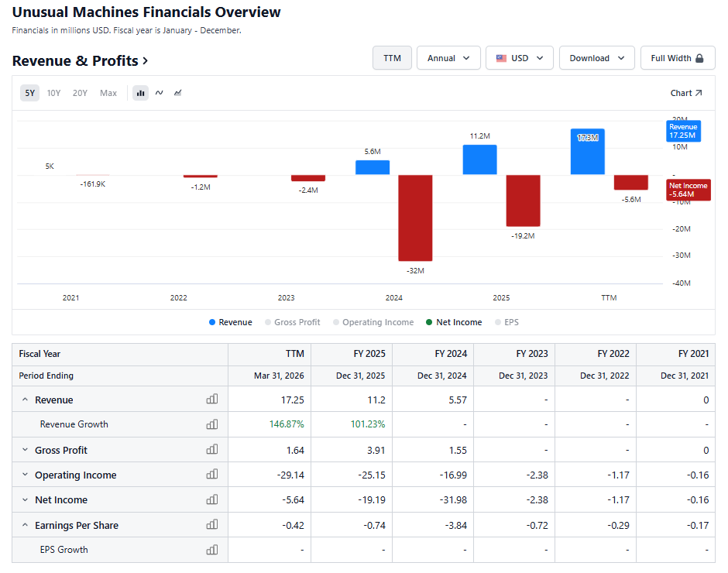Toggle EPS series in chart legend
Screen dimensions: 728x573
[507, 322]
